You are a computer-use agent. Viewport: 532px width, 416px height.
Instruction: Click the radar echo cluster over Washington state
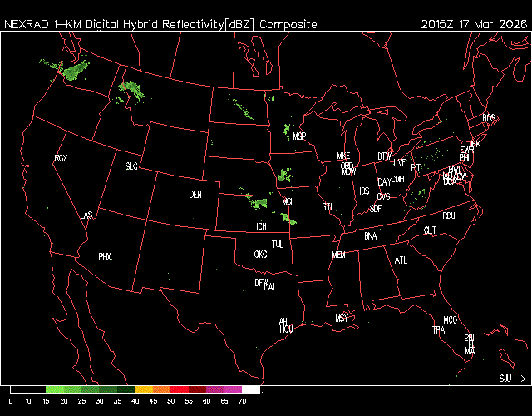point(75,71)
